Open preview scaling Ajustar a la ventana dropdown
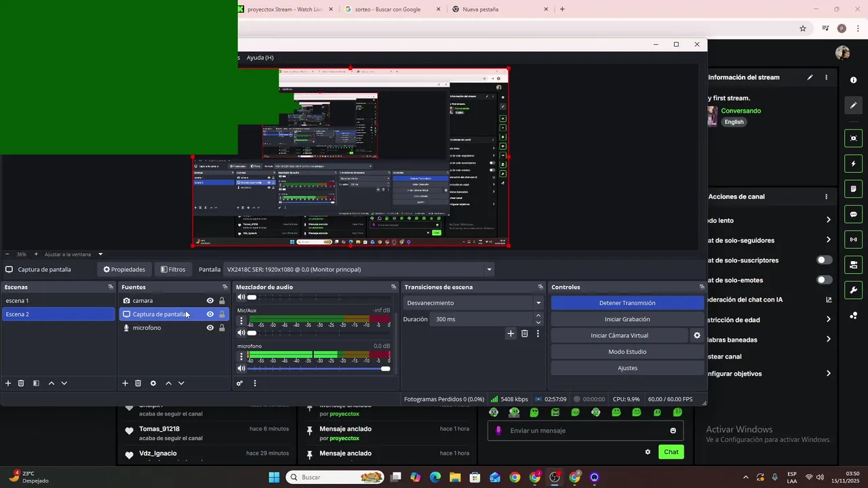Viewport: 868px width, 488px height. point(74,254)
